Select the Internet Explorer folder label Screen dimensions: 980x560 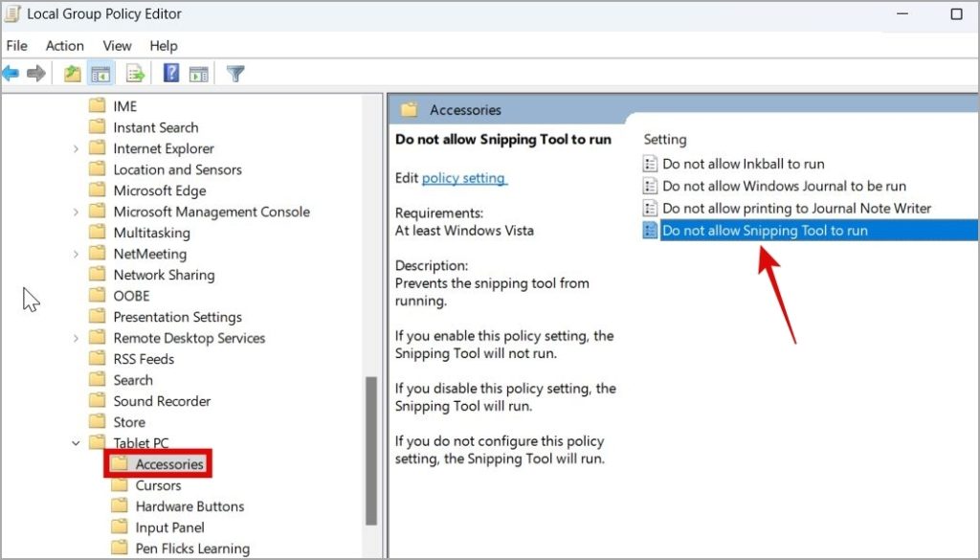[x=164, y=148]
